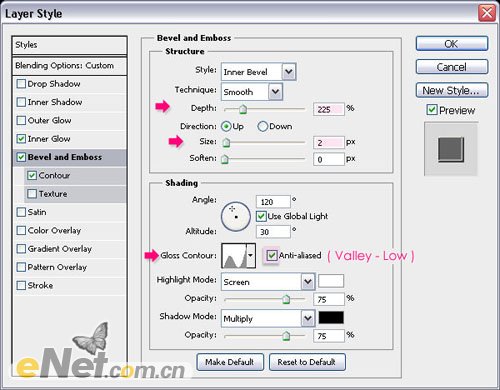Select the Down direction radio button
The width and height of the screenshot is (500, 390).
pos(263,126)
